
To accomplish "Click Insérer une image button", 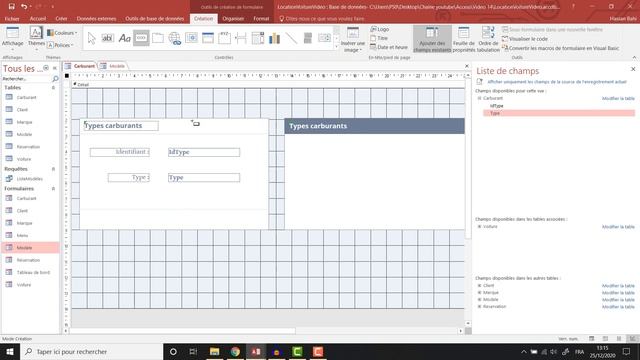I will (x=353, y=40).
